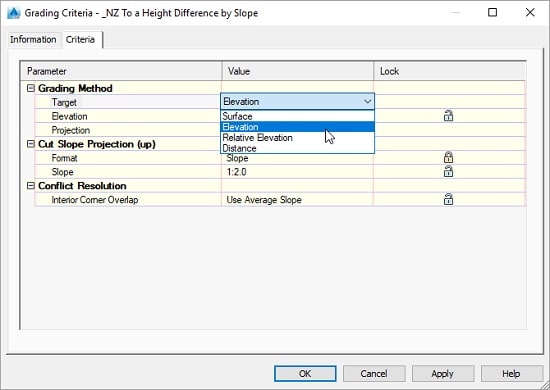This screenshot has width=550, height=390.
Task: Click the Parameter column header
Action: [x=121, y=71]
